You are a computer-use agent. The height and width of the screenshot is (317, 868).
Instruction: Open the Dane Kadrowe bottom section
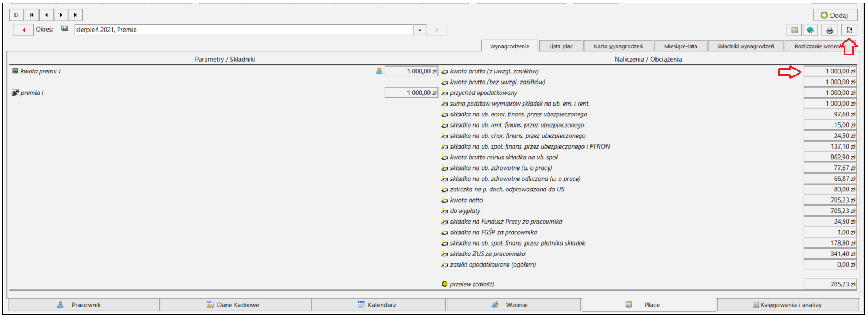[x=235, y=305]
